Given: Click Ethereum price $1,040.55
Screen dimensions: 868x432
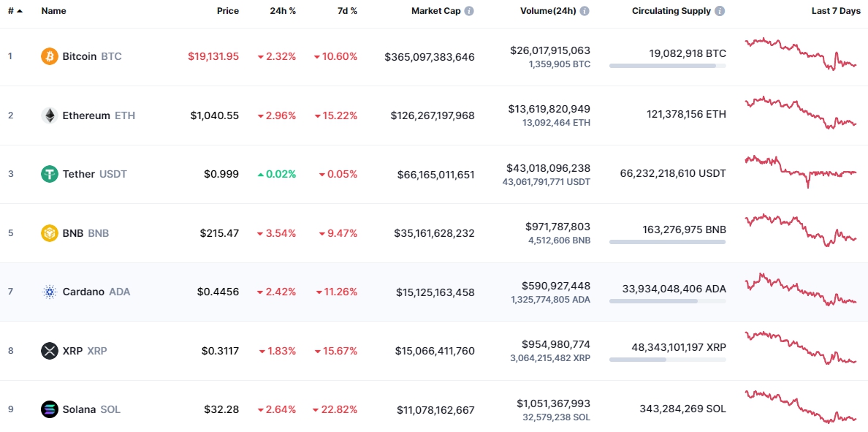Looking at the screenshot, I should click(215, 115).
